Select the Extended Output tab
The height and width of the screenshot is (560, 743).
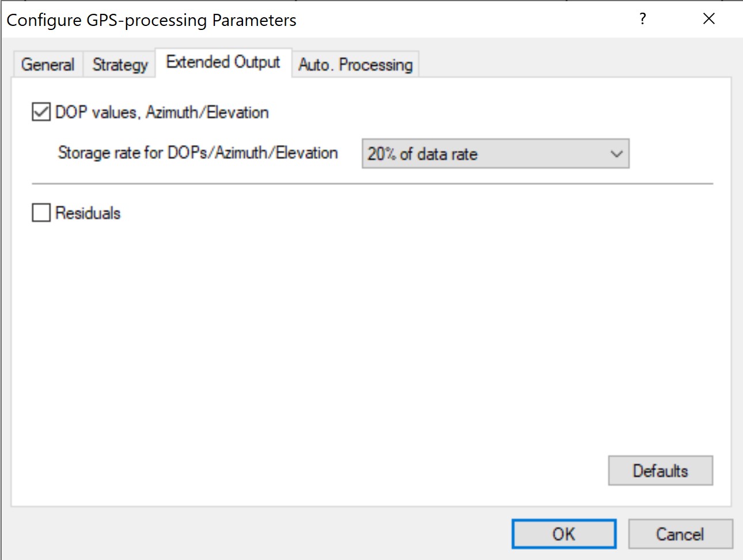pyautogui.click(x=223, y=62)
